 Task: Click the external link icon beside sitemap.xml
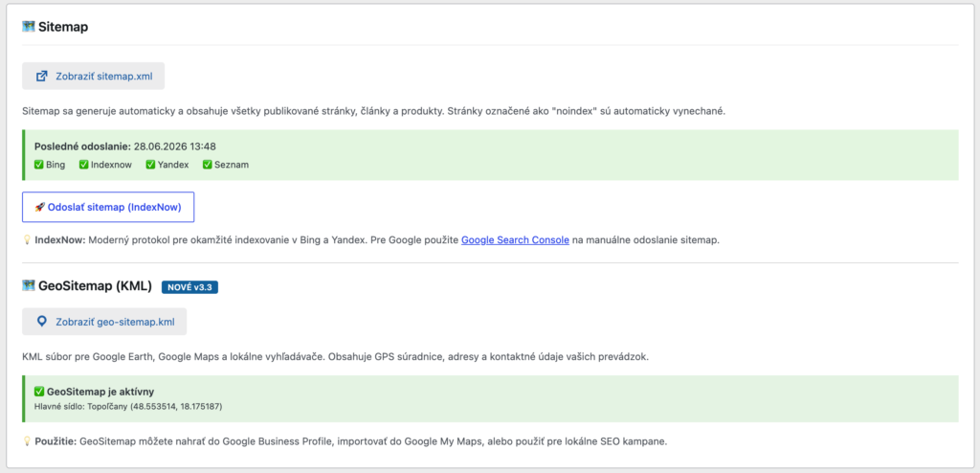[x=42, y=77]
